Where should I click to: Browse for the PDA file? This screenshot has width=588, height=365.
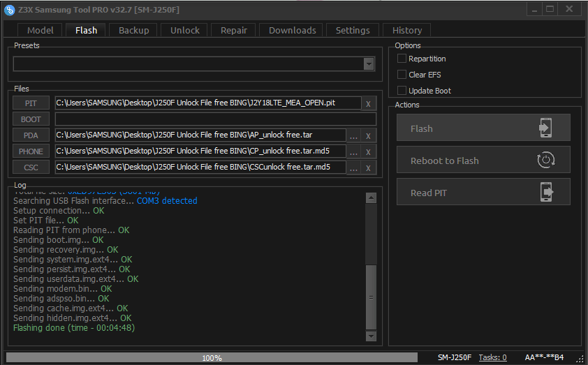point(353,136)
